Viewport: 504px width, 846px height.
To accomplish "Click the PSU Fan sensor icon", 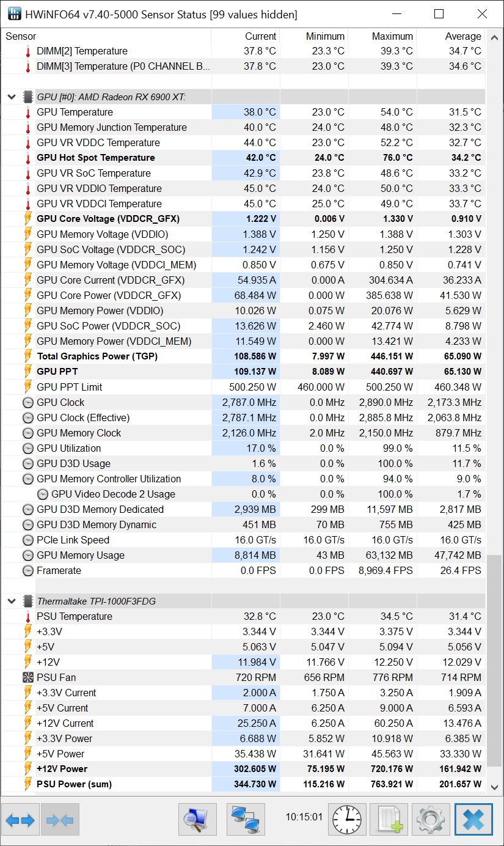I will pos(27,677).
